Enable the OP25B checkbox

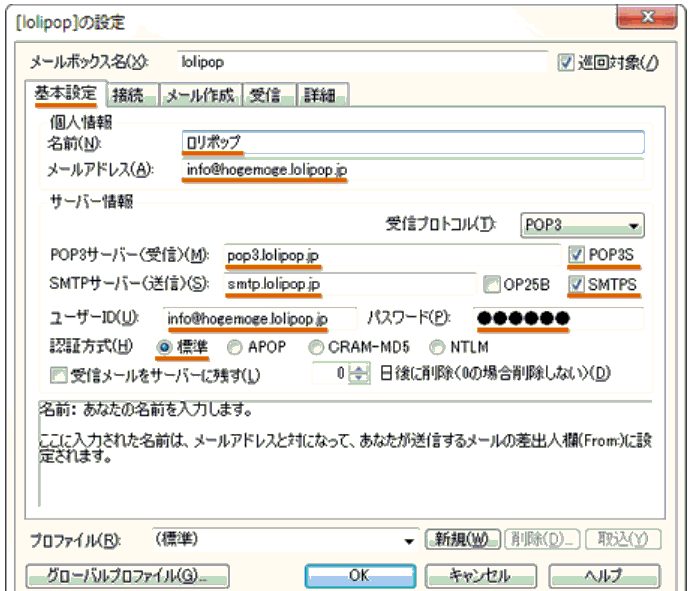(x=492, y=285)
